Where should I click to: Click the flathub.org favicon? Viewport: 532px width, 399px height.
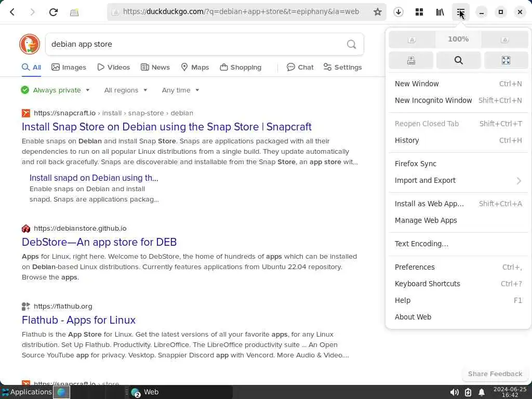pyautogui.click(x=26, y=307)
